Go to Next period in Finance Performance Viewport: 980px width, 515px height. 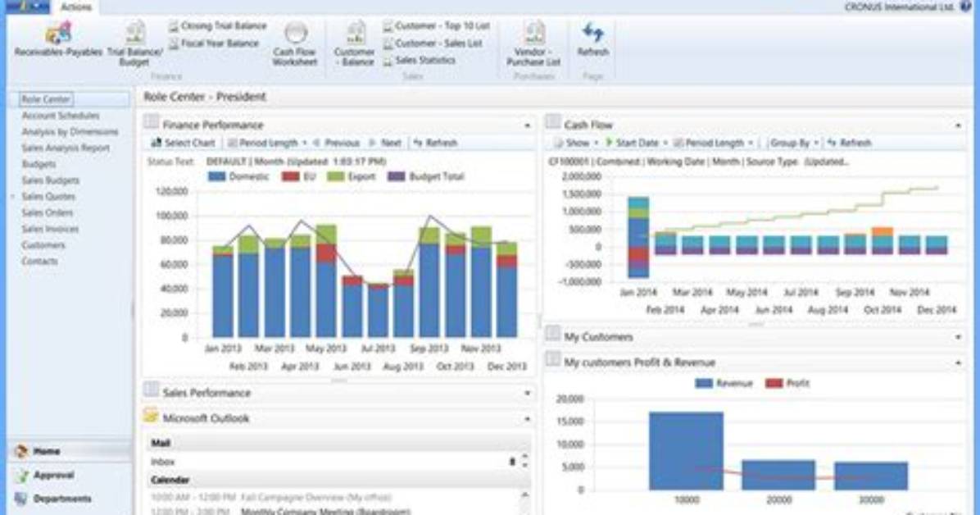(385, 143)
